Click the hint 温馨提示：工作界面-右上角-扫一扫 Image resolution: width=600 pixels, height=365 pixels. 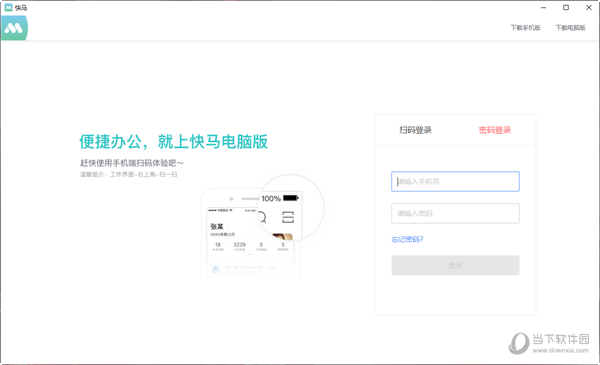129,174
